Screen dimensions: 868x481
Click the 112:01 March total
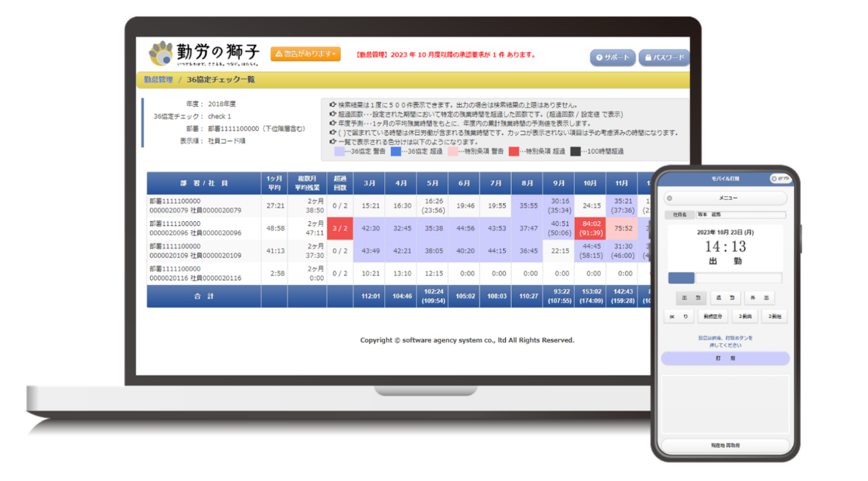pyautogui.click(x=370, y=296)
